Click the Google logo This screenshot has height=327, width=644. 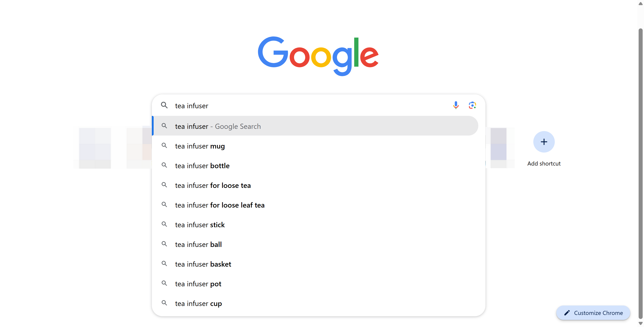(x=318, y=55)
